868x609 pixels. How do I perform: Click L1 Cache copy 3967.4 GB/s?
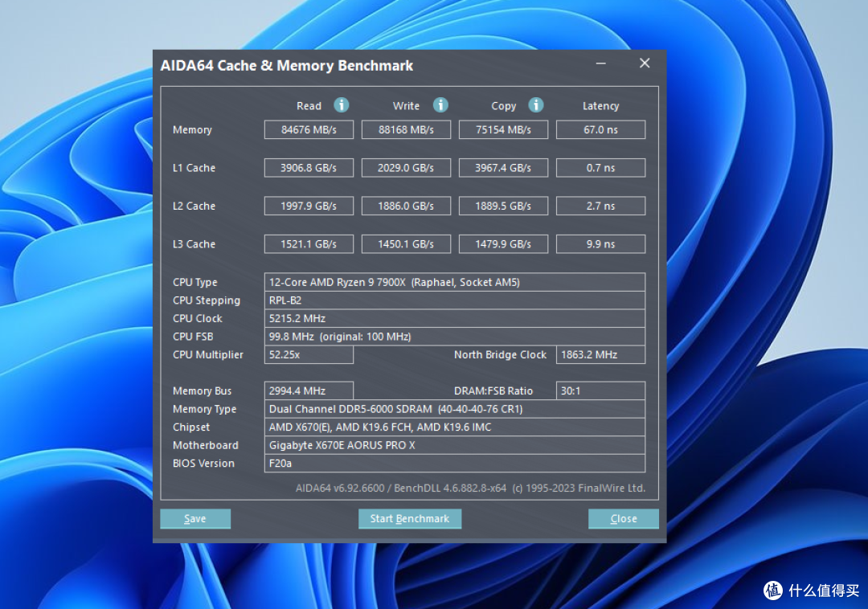click(503, 168)
